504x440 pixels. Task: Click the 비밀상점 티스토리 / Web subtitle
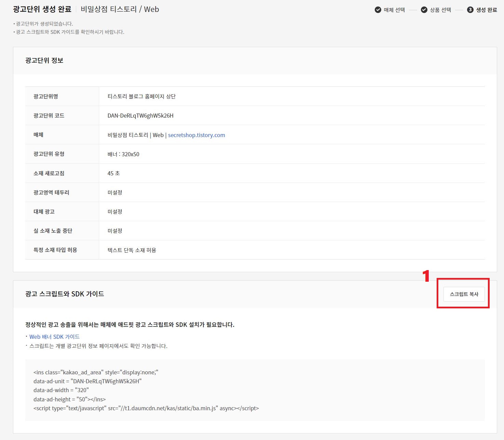click(120, 9)
